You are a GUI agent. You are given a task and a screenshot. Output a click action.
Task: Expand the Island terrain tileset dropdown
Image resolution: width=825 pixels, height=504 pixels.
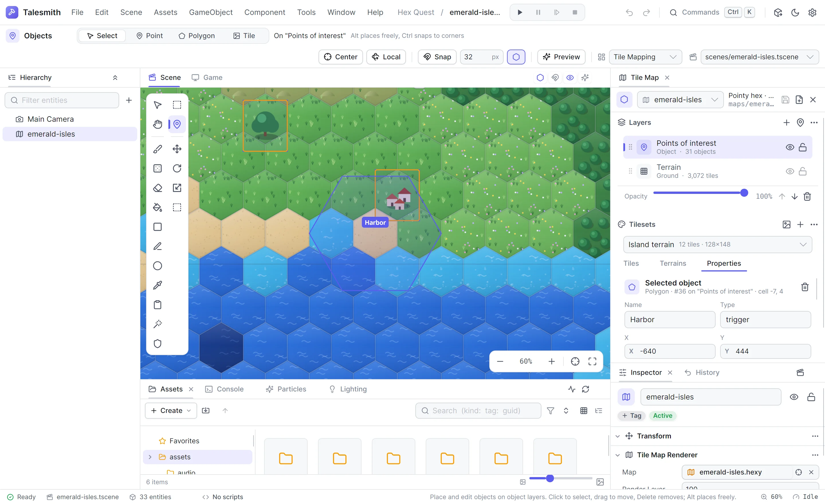click(x=717, y=245)
